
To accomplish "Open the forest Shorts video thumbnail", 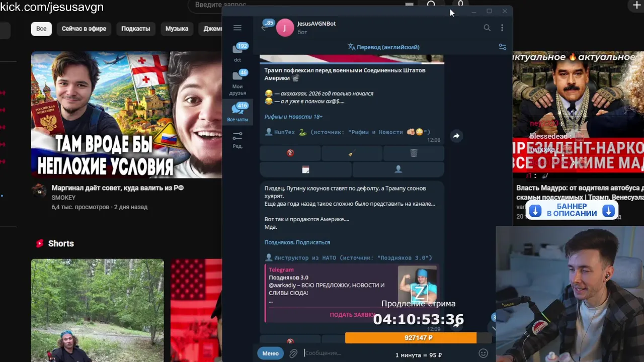I will click(x=97, y=310).
